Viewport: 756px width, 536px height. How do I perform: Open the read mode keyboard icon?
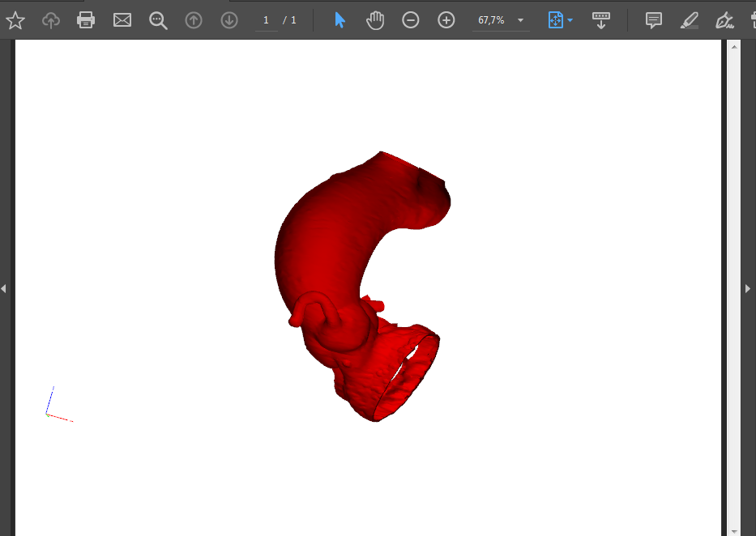click(x=600, y=20)
